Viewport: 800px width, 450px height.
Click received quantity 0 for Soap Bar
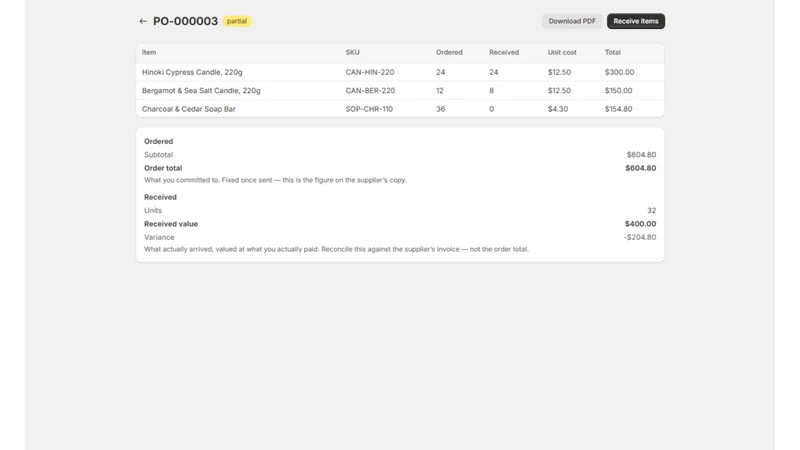click(491, 109)
